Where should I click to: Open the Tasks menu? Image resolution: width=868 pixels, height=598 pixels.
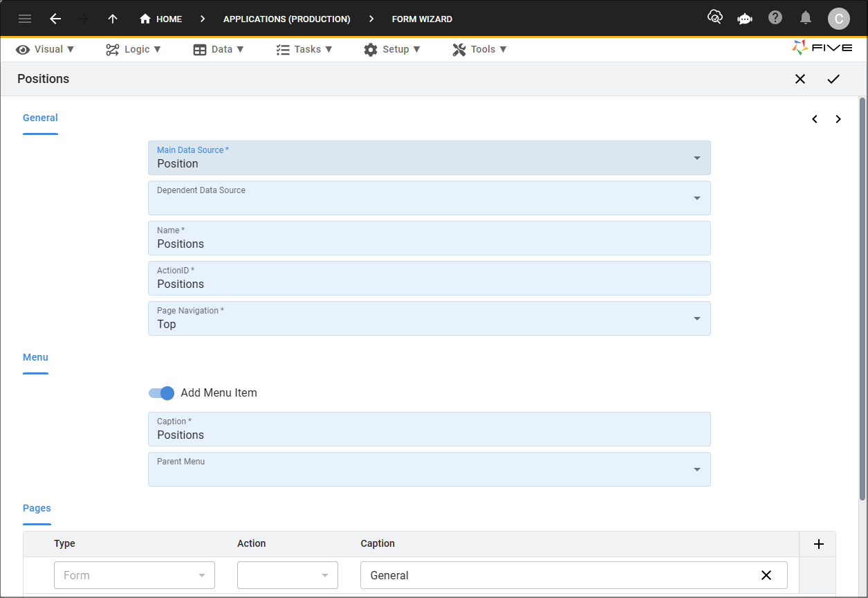(304, 49)
